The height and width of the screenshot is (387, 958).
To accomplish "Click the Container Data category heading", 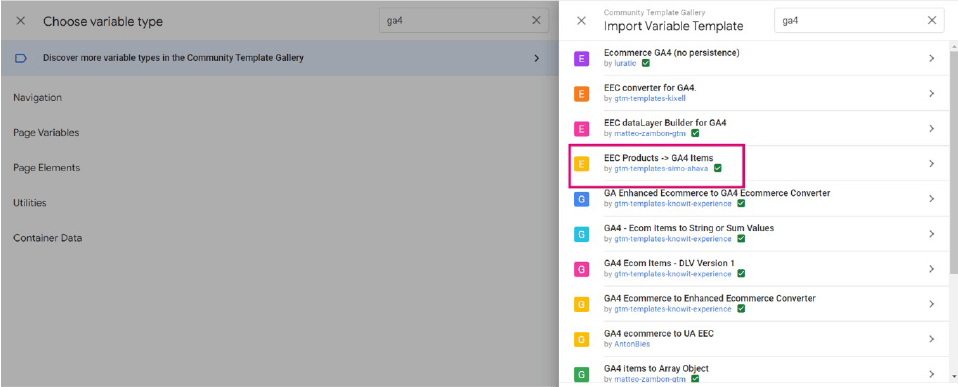I will (48, 238).
